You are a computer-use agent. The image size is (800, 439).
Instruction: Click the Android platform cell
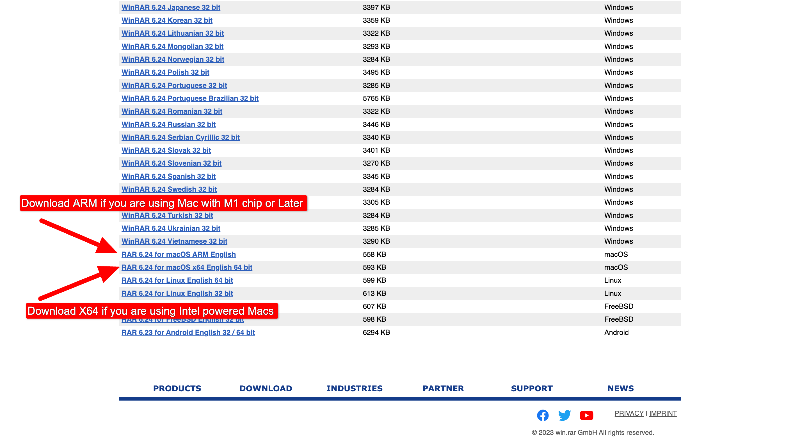click(616, 332)
